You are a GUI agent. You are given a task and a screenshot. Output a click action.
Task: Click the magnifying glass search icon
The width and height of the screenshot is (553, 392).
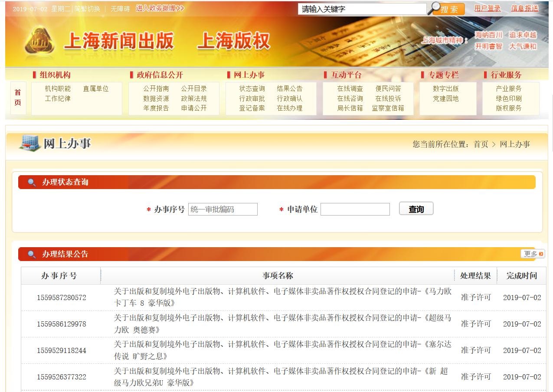[433, 8]
